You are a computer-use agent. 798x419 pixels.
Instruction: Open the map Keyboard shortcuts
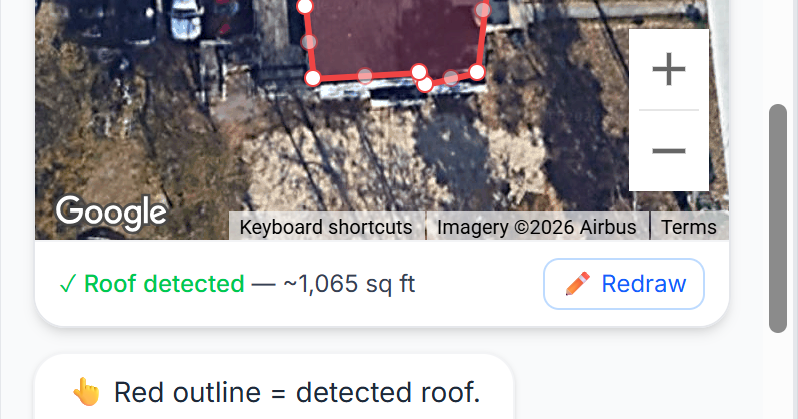pyautogui.click(x=326, y=227)
